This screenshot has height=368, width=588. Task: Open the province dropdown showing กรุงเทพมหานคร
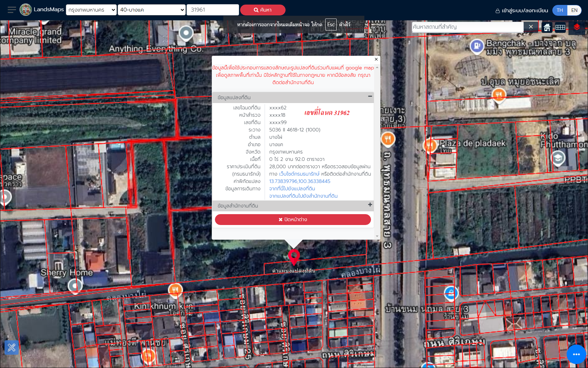click(x=91, y=10)
